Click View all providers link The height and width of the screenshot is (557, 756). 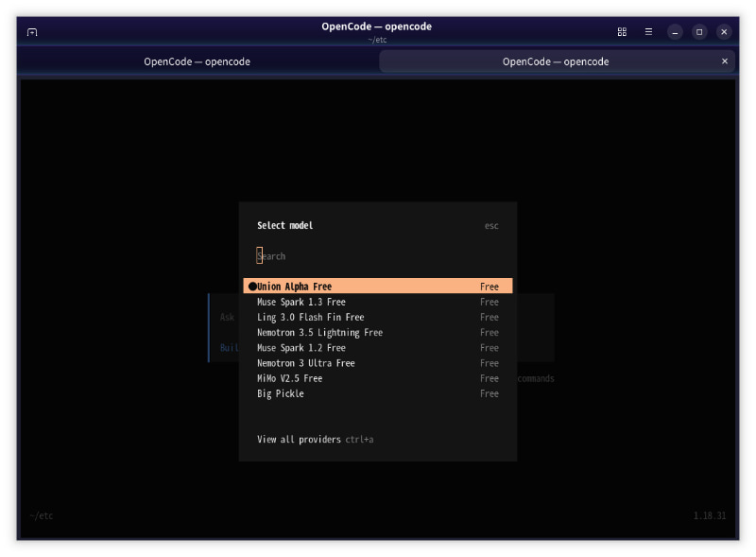[x=299, y=439]
